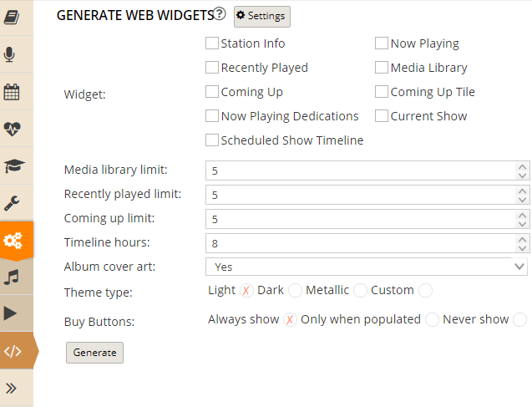
Task: Tick the Now Playing checkbox
Action: click(382, 43)
